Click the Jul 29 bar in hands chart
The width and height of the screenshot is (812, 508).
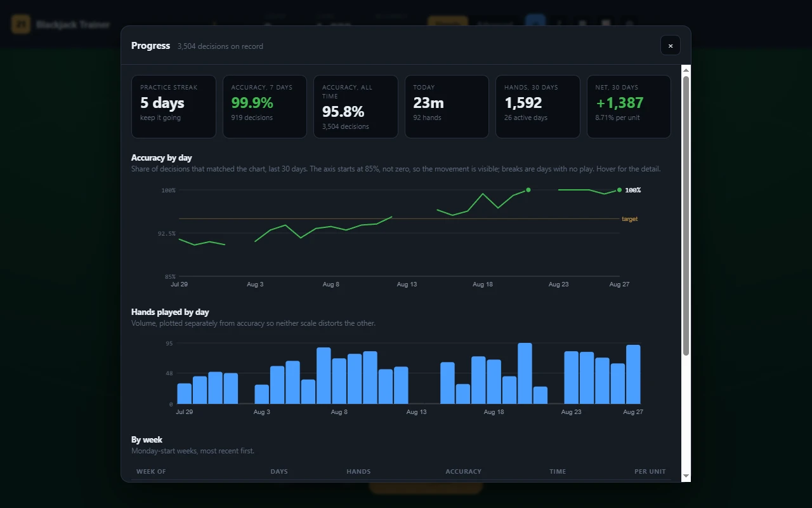tap(185, 394)
